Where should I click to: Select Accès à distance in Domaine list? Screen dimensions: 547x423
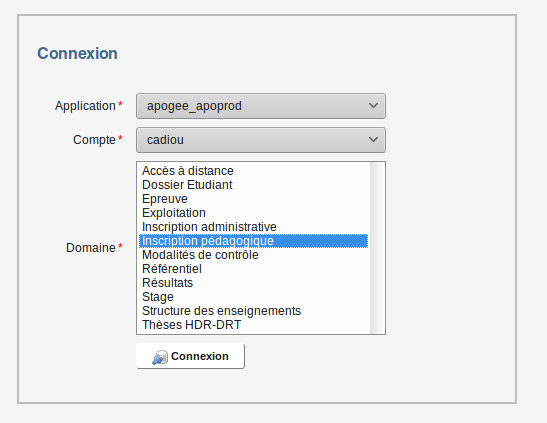tap(254, 171)
